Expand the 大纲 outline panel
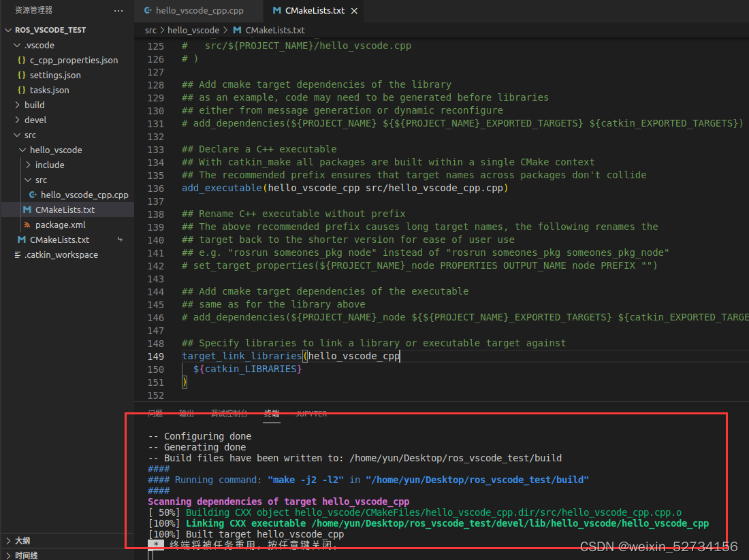Screen dimensions: 749x560 pos(22,540)
